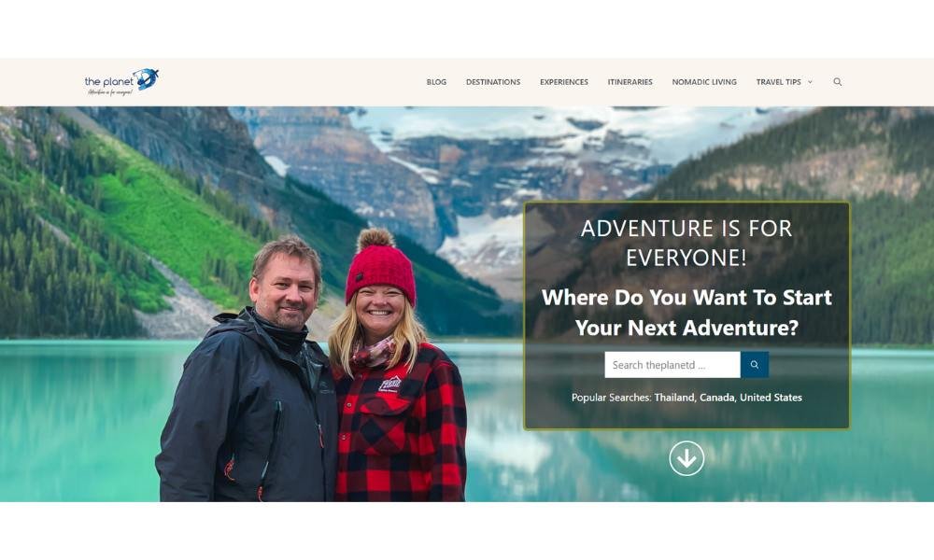Open the United States popular search link
Viewport: 934px width, 560px height.
[771, 398]
